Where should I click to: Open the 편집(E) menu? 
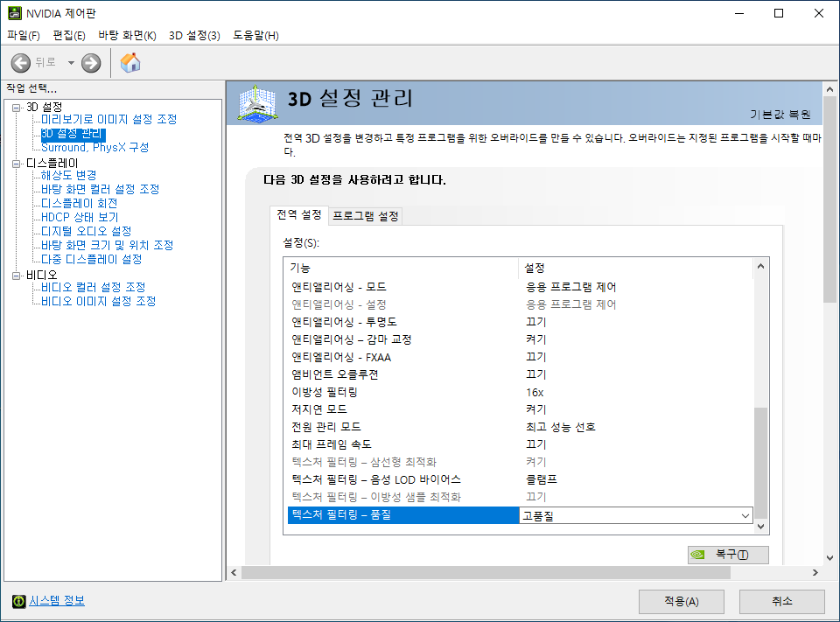(69, 35)
